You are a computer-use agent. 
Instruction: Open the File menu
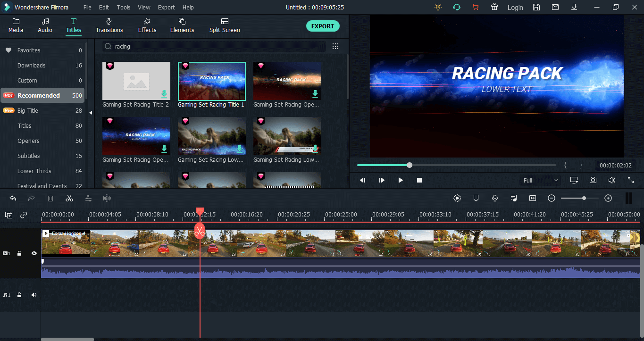87,7
